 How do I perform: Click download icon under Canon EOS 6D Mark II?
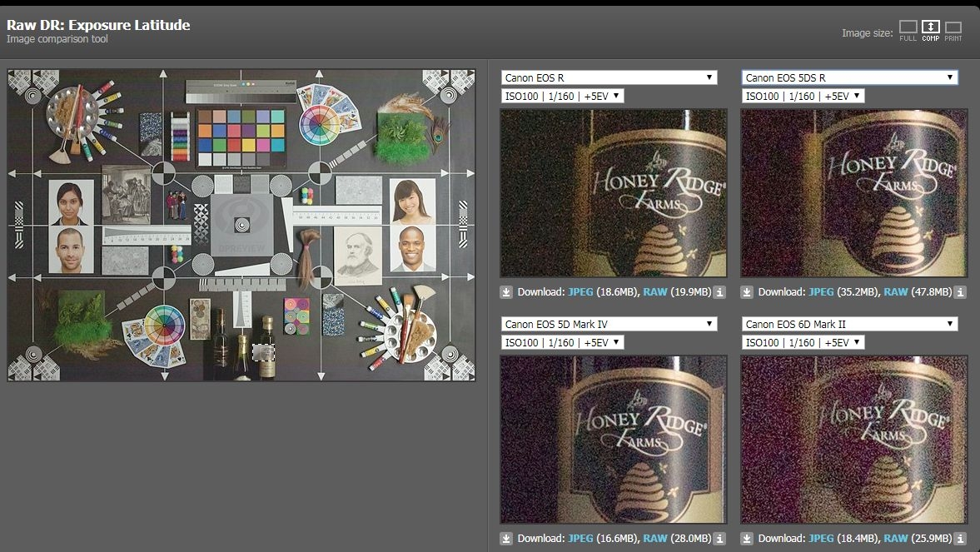pos(747,538)
